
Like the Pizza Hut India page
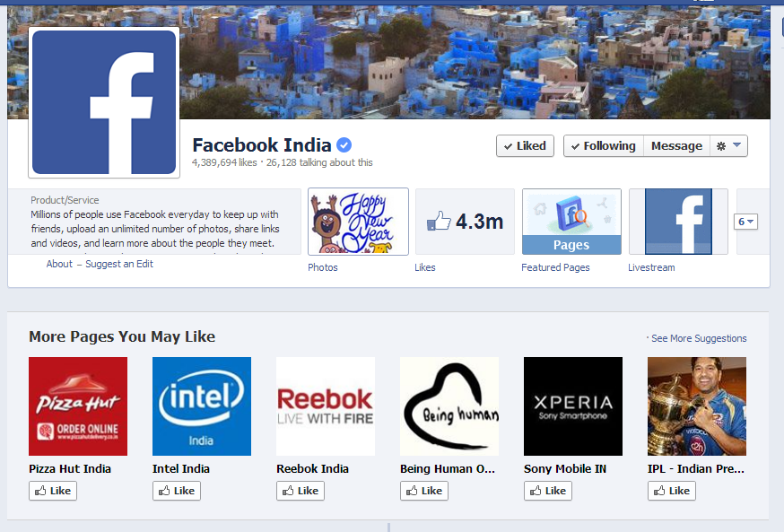point(53,491)
